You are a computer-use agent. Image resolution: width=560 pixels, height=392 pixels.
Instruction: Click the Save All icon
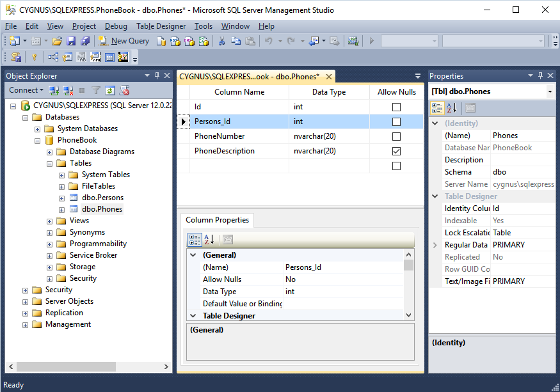pyautogui.click(x=85, y=41)
